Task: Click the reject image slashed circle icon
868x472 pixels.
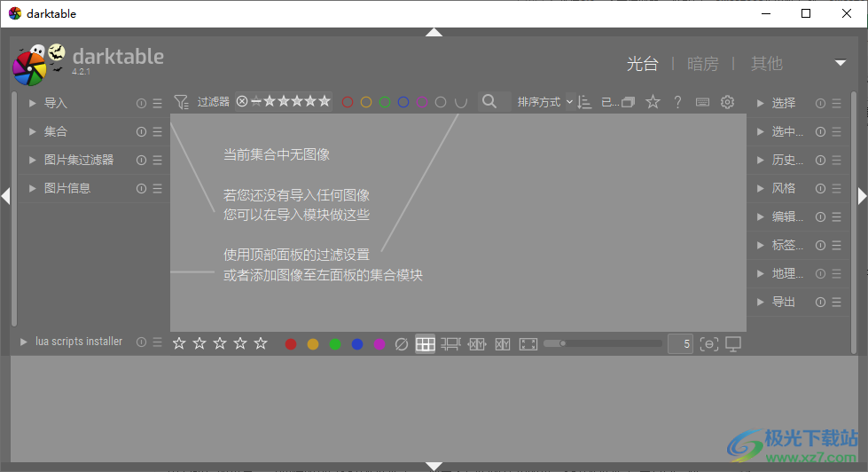Action: [402, 344]
